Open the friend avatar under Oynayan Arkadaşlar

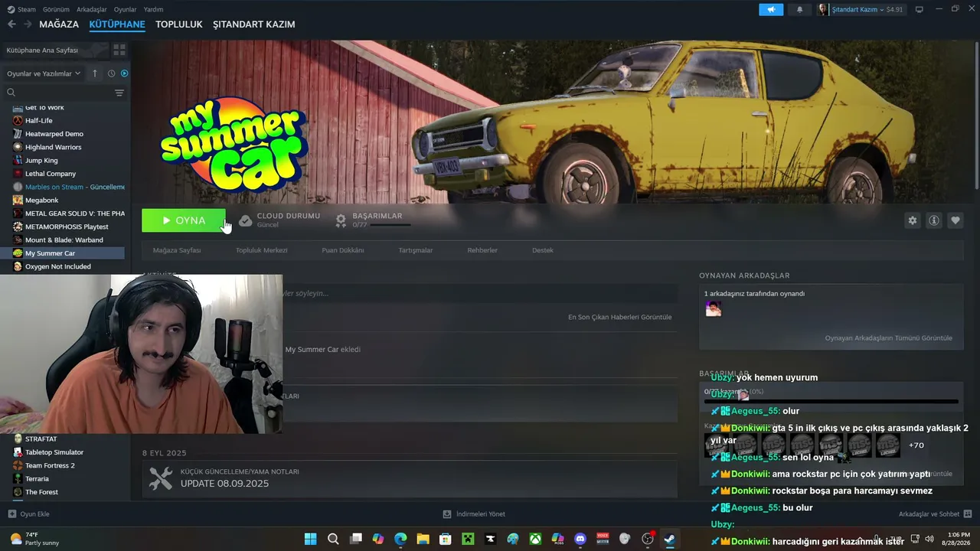click(x=713, y=308)
